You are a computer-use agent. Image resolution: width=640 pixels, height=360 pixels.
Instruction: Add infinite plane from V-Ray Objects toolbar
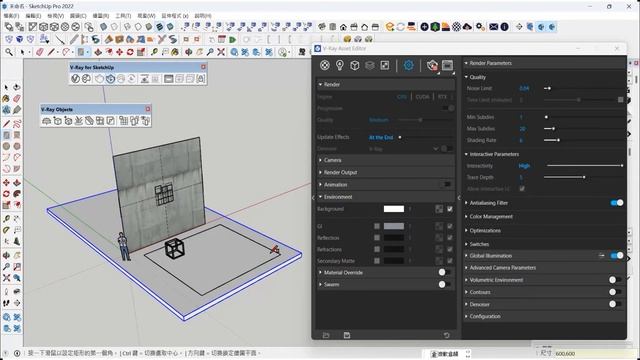pos(47,121)
